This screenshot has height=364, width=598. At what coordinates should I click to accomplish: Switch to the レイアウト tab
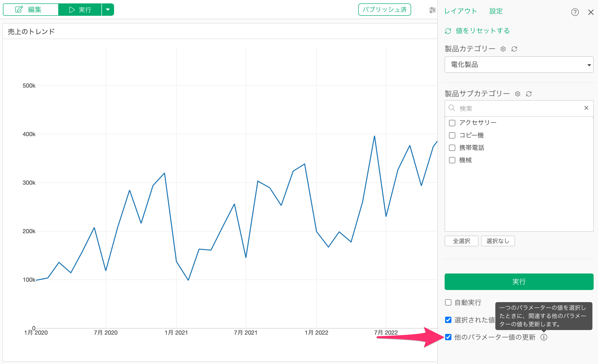tap(460, 11)
